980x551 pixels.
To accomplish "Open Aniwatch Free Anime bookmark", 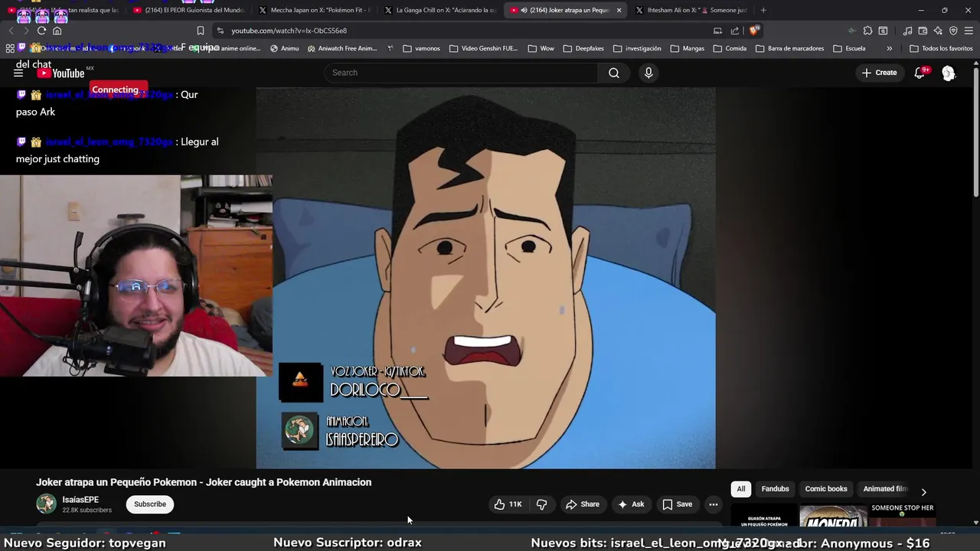I will 341,48.
